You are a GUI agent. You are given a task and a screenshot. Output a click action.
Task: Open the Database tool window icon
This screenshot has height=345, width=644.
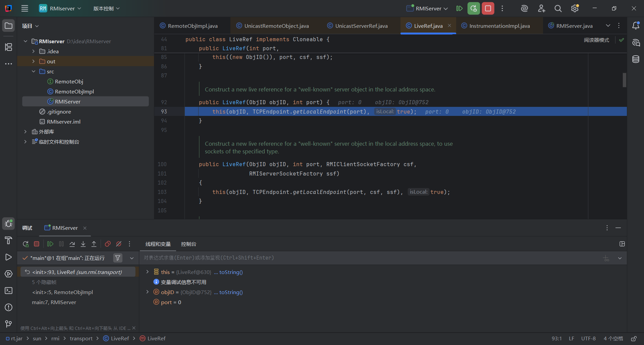(x=636, y=59)
